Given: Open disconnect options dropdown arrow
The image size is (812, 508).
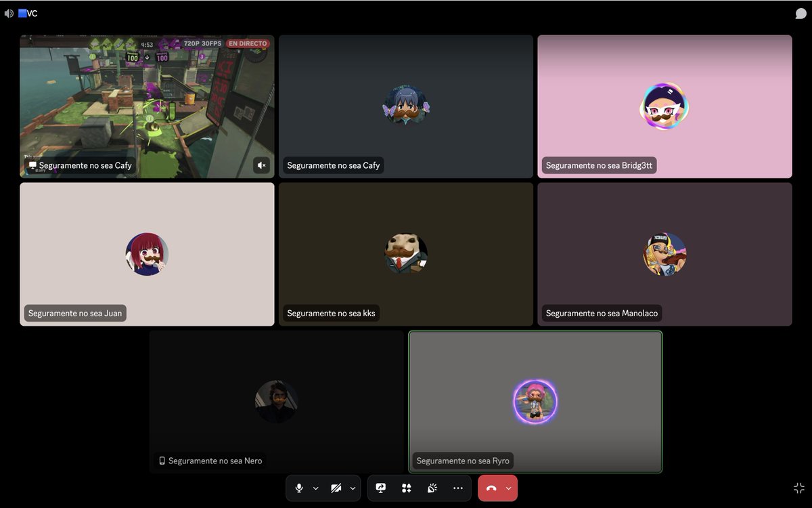Looking at the screenshot, I should 509,488.
